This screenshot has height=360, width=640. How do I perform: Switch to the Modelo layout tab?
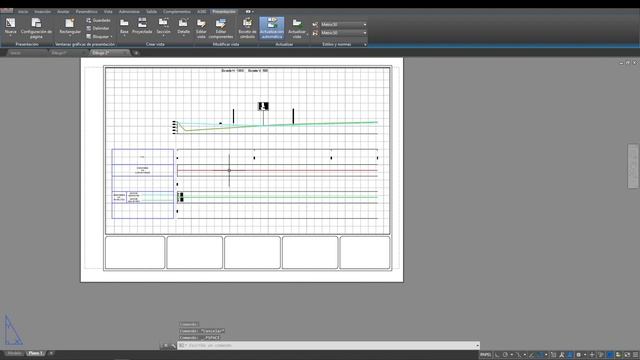tap(14, 353)
